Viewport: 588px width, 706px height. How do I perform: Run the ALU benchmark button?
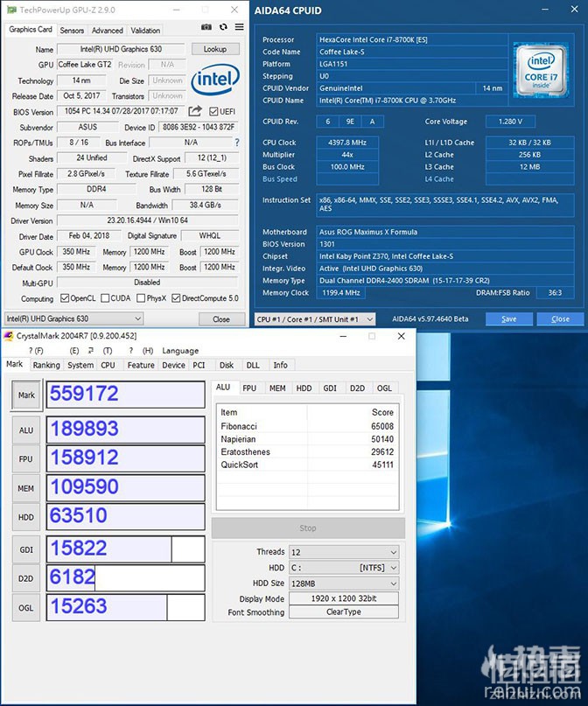tap(26, 430)
